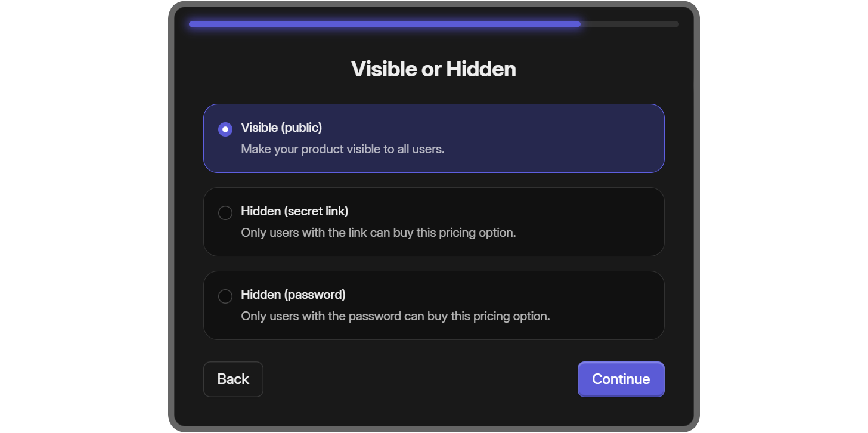
Task: Click the Visible (public) option card
Action: click(434, 138)
